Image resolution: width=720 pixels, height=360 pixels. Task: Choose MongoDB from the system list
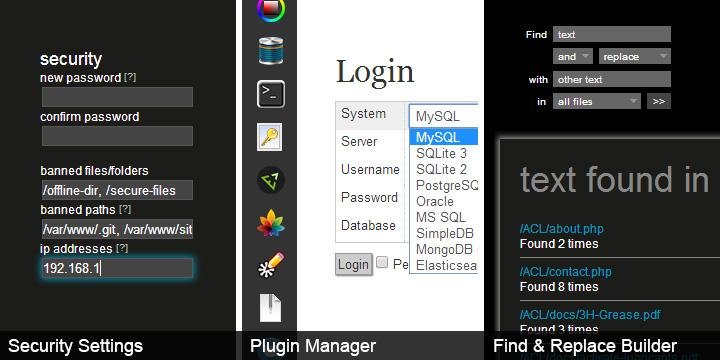coord(444,249)
